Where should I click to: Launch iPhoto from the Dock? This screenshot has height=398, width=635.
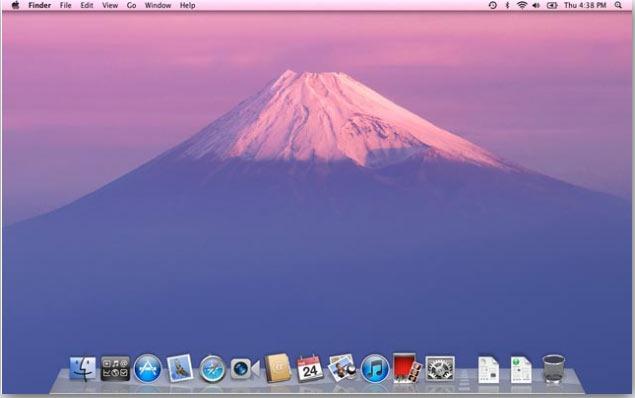pos(342,368)
